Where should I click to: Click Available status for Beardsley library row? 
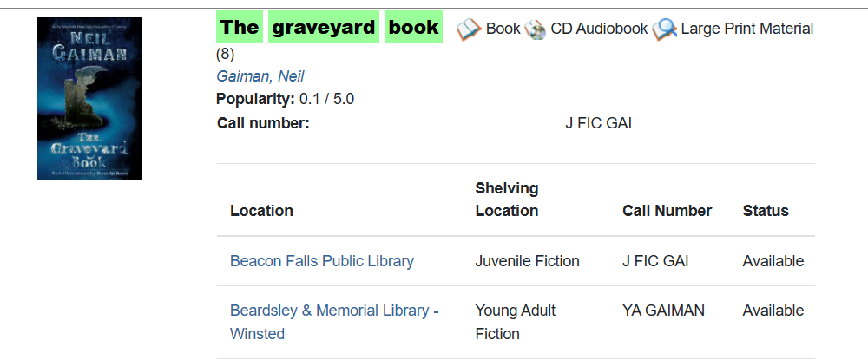pos(773,311)
